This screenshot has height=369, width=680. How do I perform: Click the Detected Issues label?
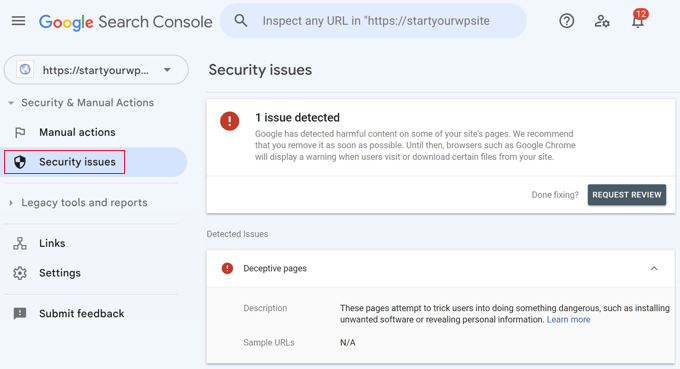pyautogui.click(x=237, y=234)
